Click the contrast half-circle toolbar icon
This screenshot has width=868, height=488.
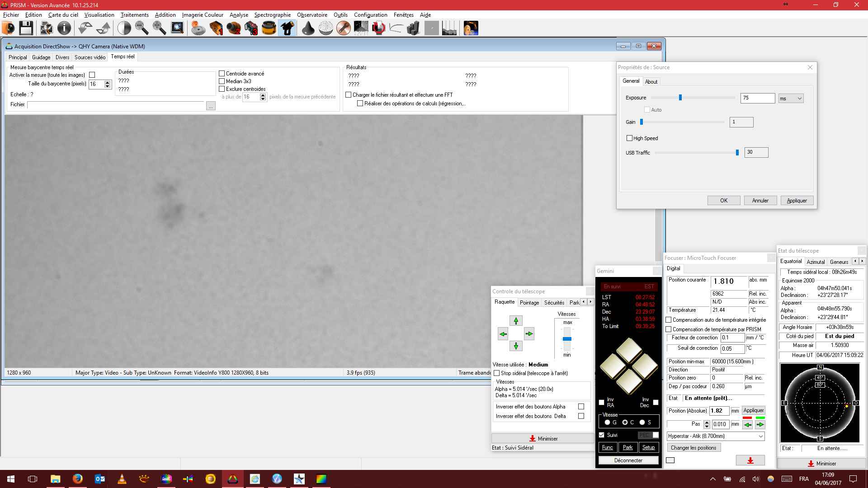pyautogui.click(x=124, y=28)
